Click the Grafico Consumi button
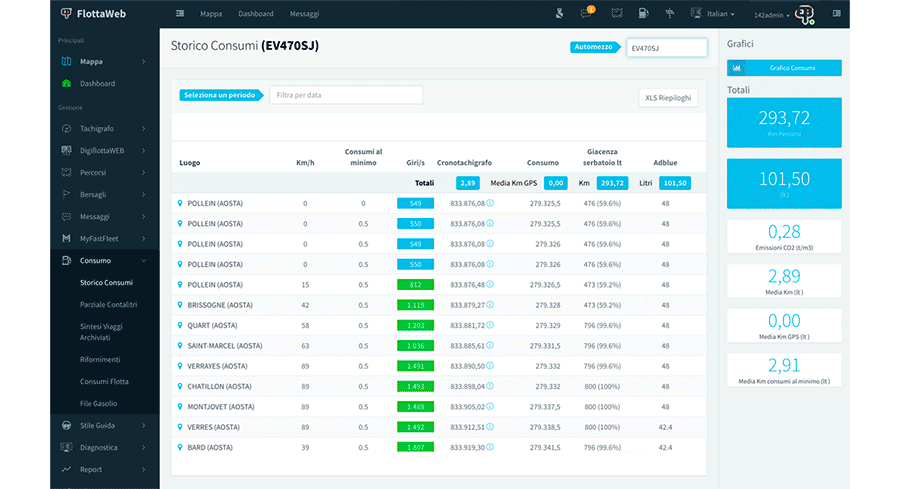The height and width of the screenshot is (489, 900). 792,68
